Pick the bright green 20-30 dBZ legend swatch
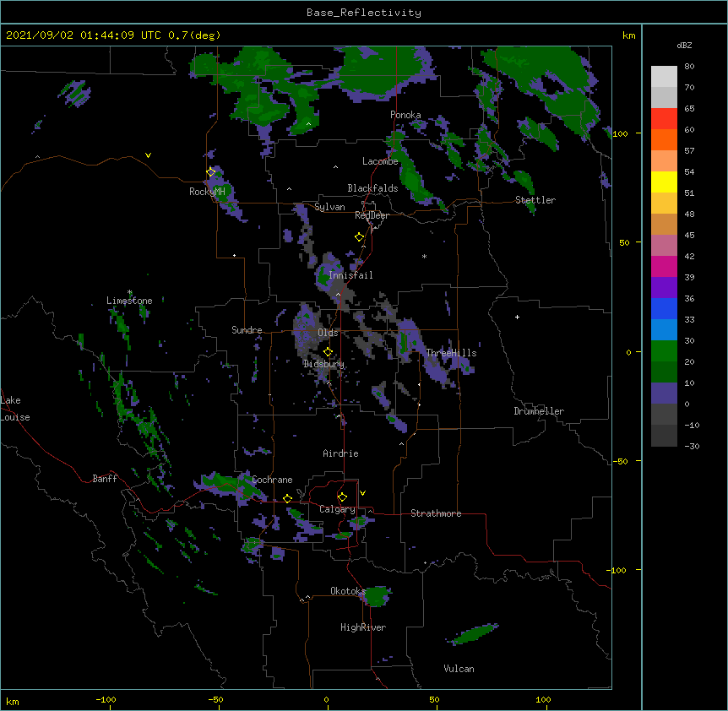This screenshot has height=711, width=728. point(664,351)
